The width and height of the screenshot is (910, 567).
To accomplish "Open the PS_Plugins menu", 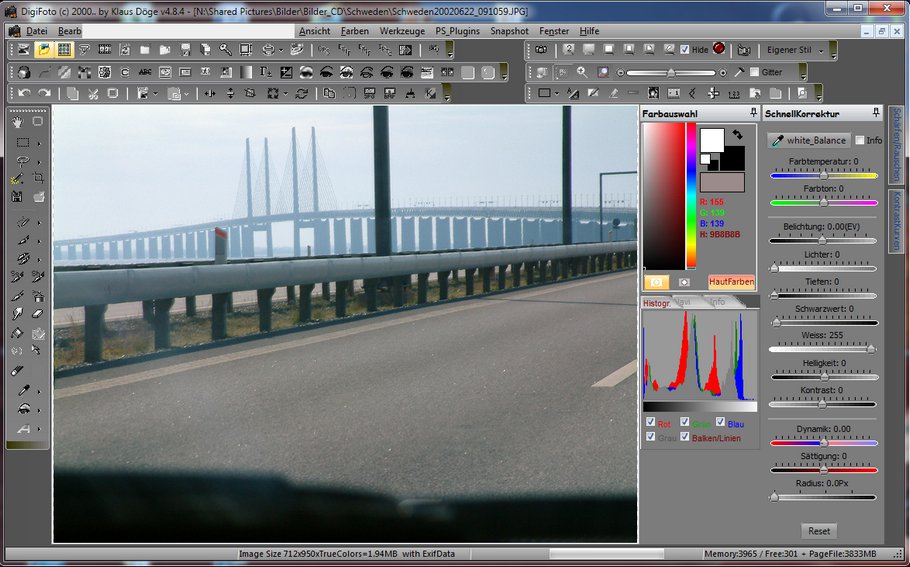I will (457, 31).
